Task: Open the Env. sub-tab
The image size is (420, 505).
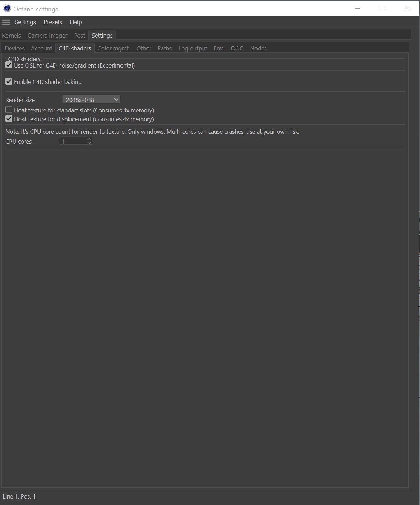Action: (219, 48)
